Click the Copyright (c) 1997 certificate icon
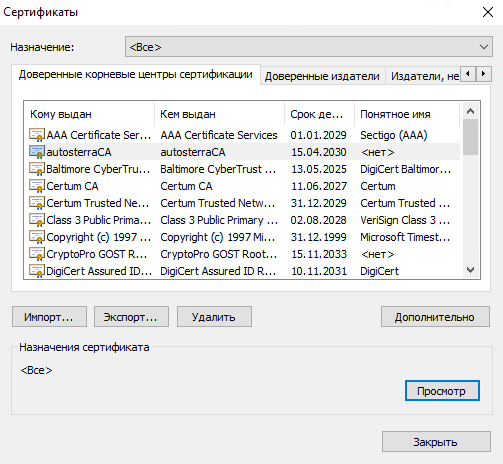The height and width of the screenshot is (464, 503). pos(37,237)
